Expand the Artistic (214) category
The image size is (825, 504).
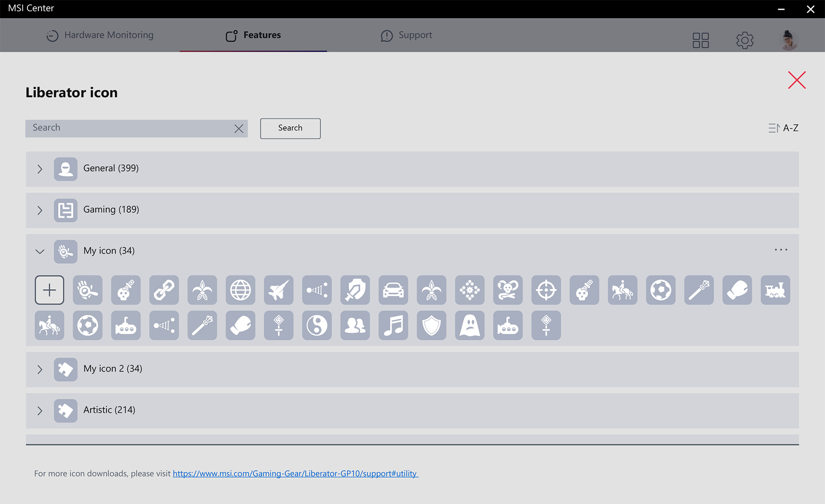coord(40,410)
